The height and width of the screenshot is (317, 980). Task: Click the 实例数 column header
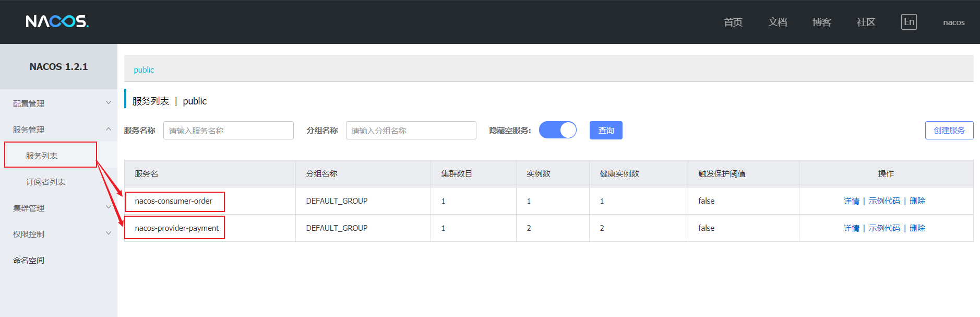tap(539, 174)
